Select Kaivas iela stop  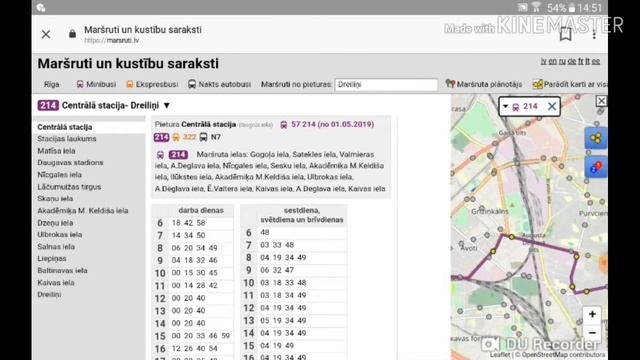pyautogui.click(x=56, y=282)
